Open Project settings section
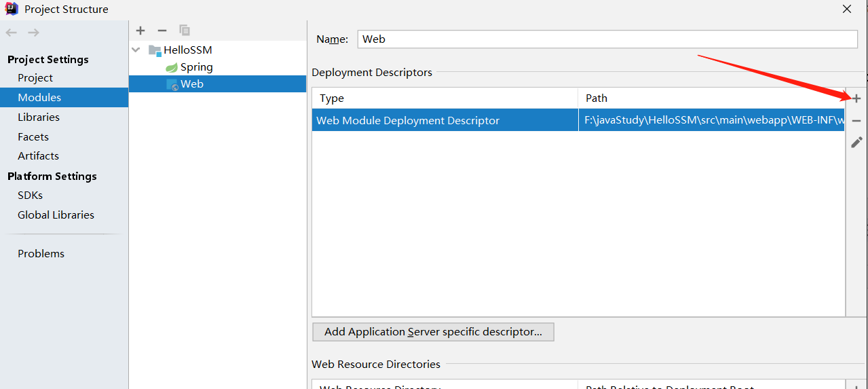Screen dimensions: 868x389 (35, 78)
